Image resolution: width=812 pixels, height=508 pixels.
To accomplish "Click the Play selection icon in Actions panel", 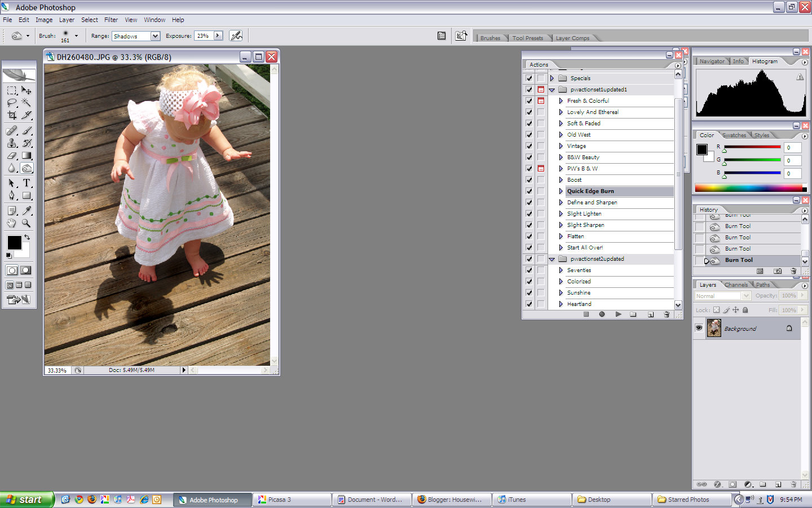I will pyautogui.click(x=619, y=314).
